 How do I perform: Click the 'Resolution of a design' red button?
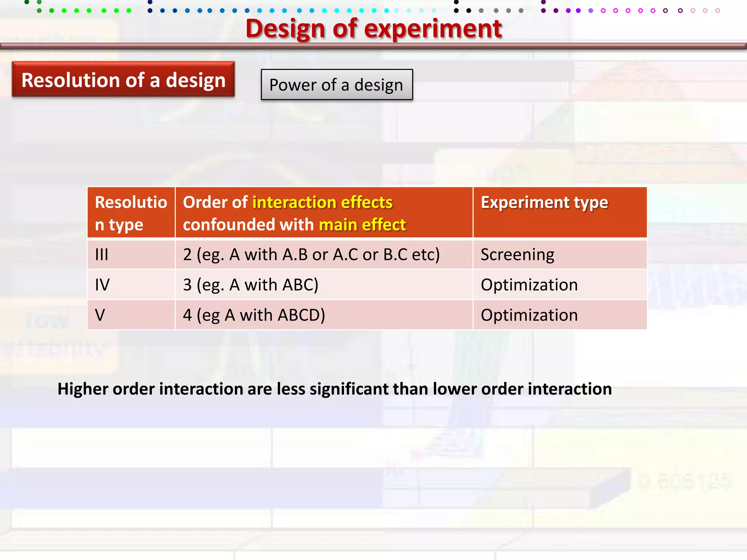(x=123, y=79)
